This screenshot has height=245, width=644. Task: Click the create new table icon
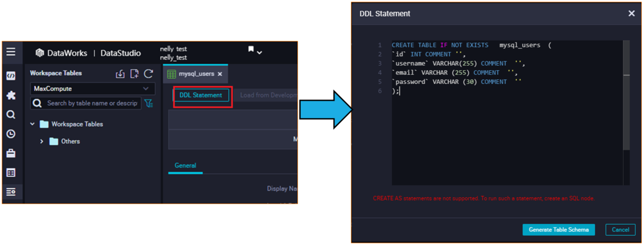[134, 74]
